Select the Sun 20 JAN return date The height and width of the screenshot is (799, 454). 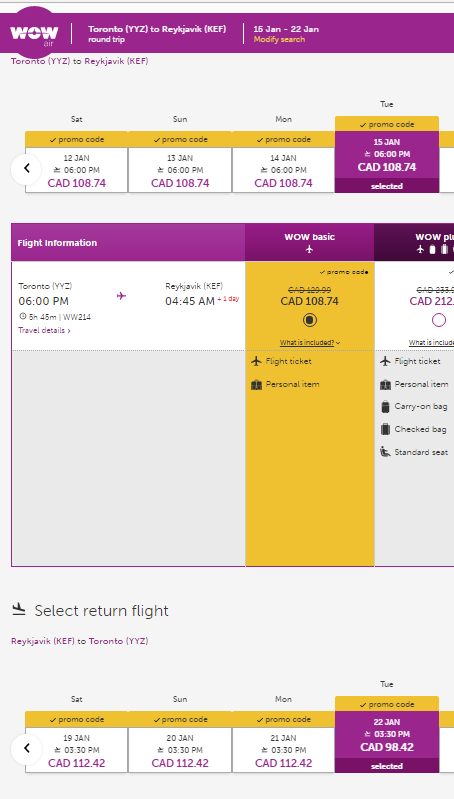pyautogui.click(x=180, y=742)
